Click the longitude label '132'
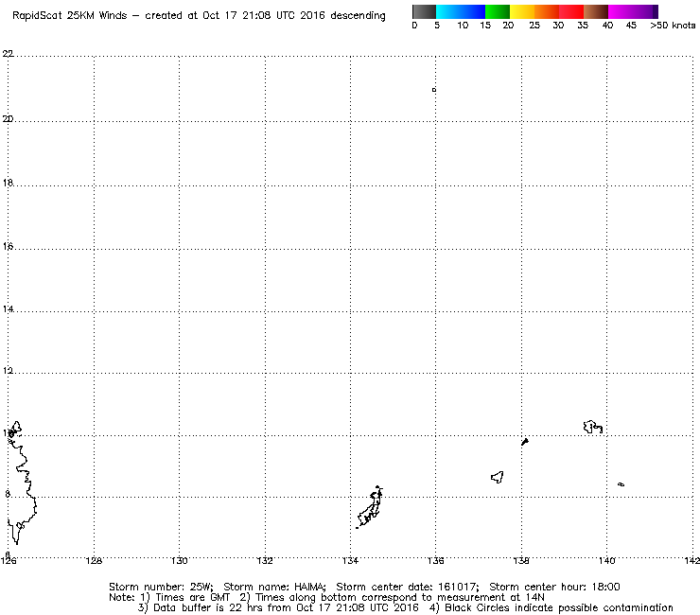 [x=265, y=560]
